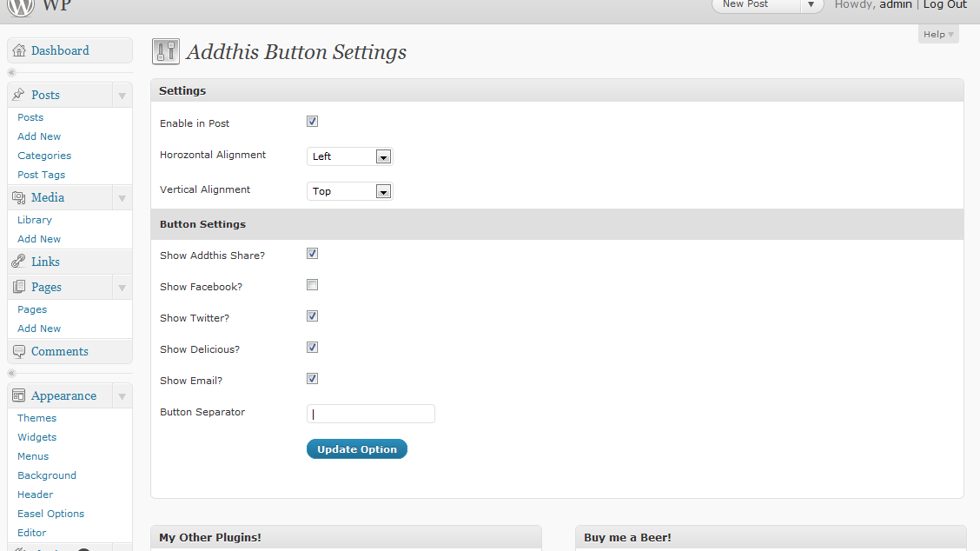
Task: Select the Pages menu heading
Action: pos(46,287)
